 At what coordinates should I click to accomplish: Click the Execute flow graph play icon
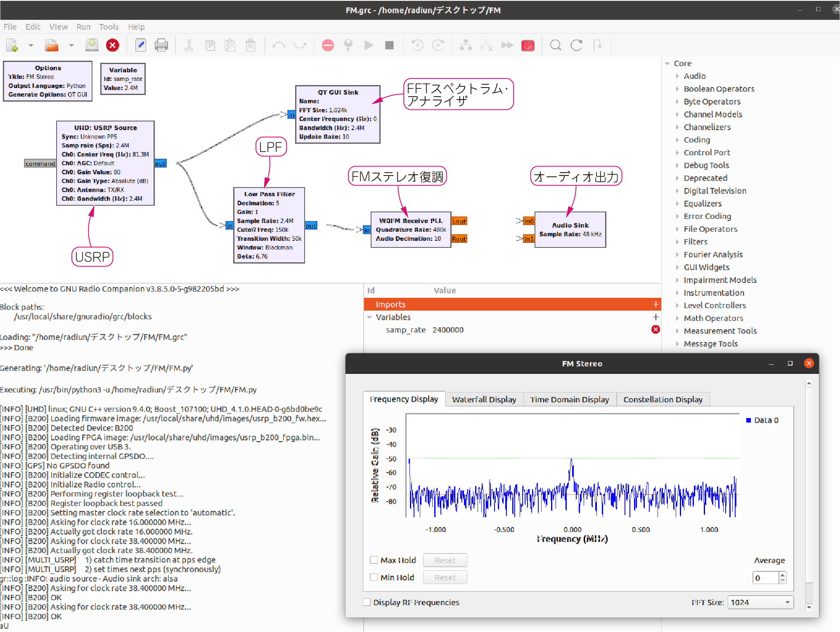(369, 45)
